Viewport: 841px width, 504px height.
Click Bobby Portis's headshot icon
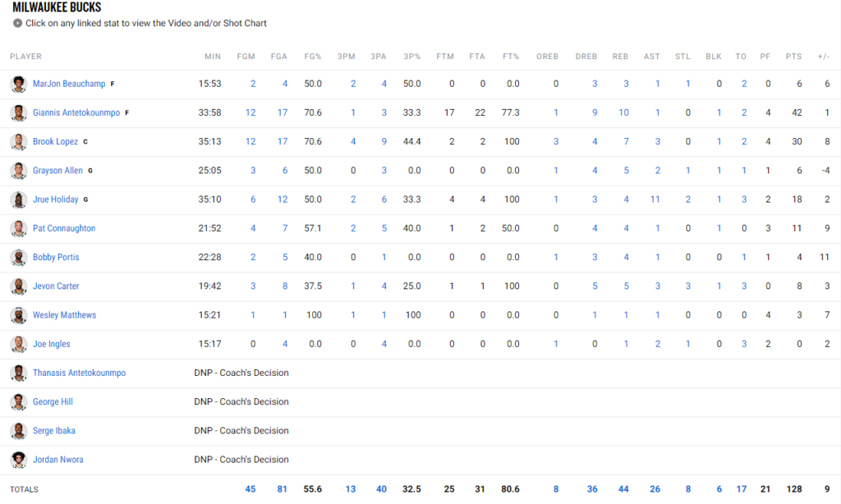coord(18,258)
